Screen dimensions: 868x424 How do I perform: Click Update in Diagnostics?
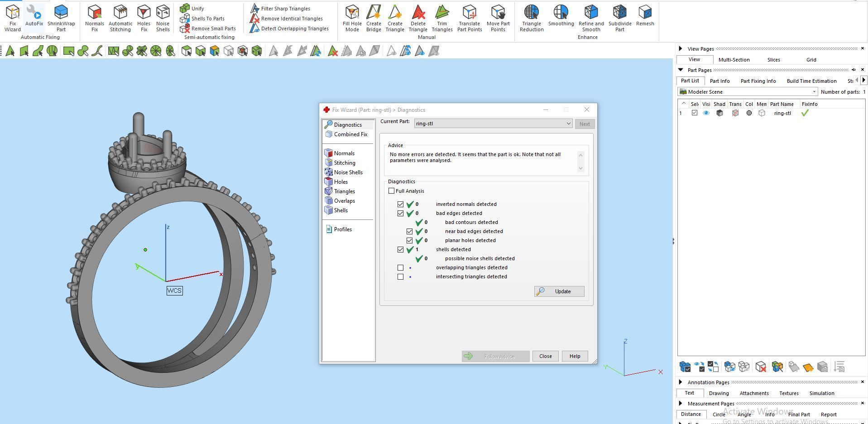[x=559, y=291]
